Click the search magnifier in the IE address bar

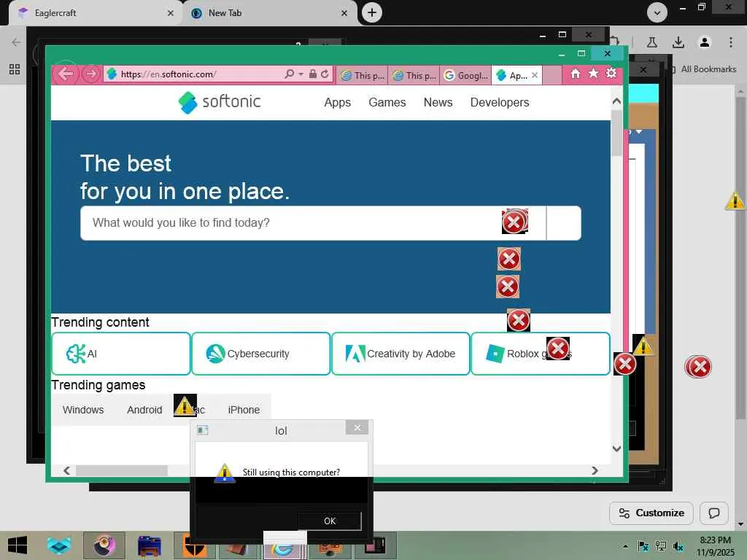click(289, 74)
